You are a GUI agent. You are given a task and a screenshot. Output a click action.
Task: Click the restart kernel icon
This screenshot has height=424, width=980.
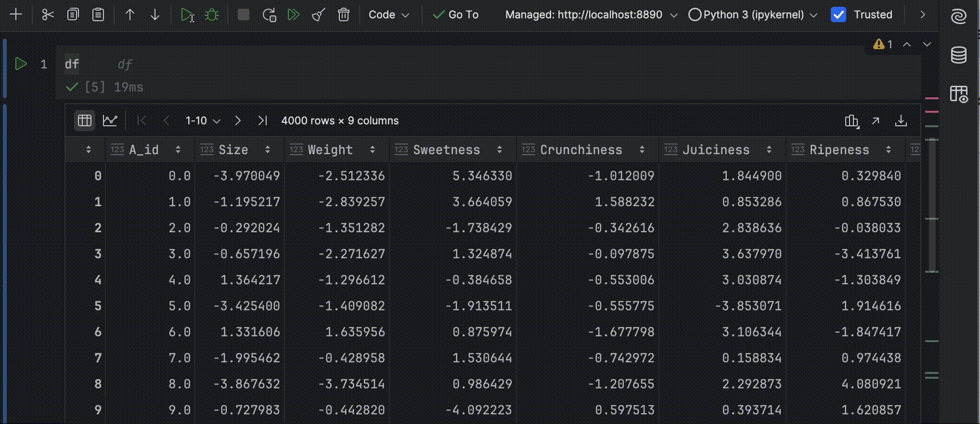(x=269, y=15)
